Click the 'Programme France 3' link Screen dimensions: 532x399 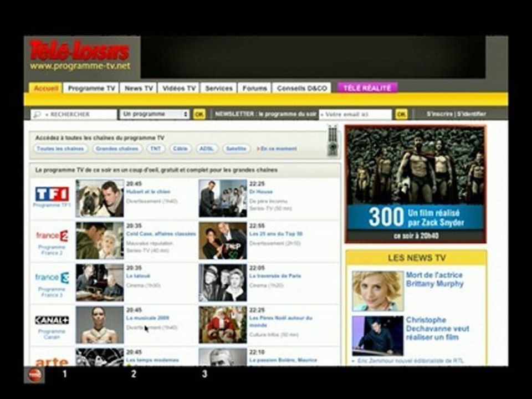point(52,292)
